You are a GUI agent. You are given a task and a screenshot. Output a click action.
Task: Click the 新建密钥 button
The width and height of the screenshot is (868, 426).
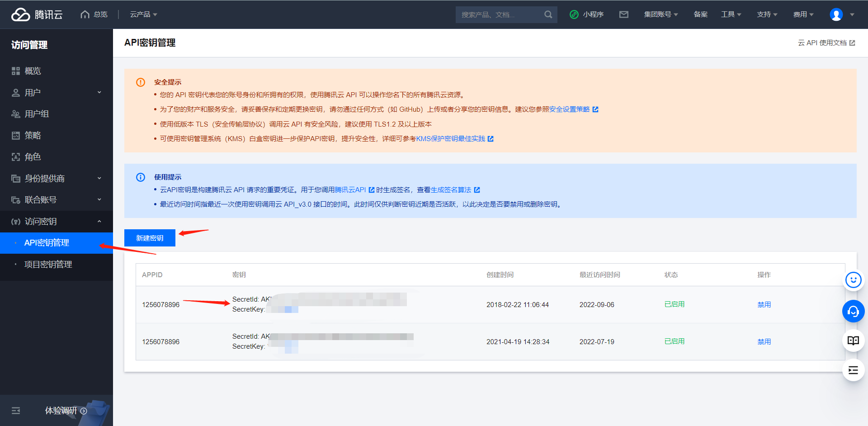click(149, 237)
